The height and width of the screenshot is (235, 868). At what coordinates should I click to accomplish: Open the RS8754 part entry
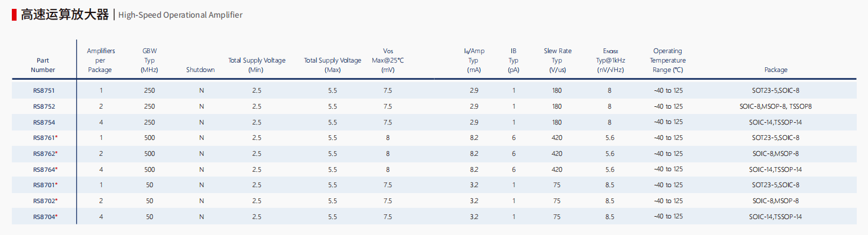point(44,122)
